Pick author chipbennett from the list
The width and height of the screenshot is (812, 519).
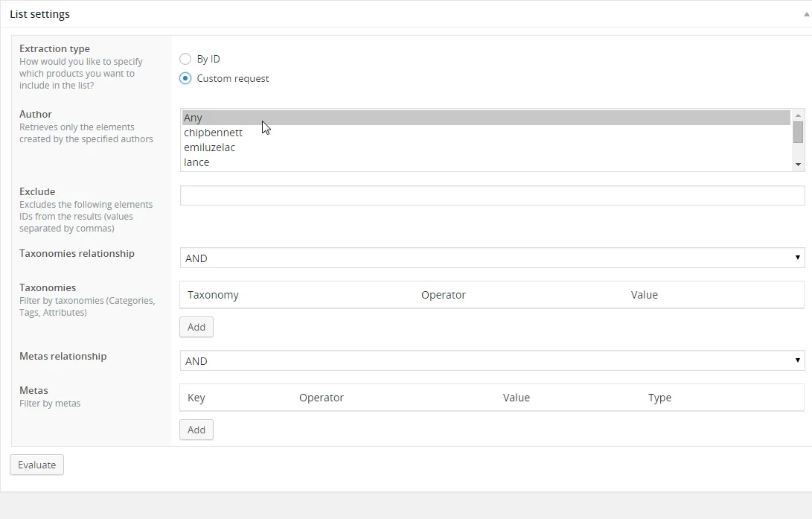(x=213, y=133)
